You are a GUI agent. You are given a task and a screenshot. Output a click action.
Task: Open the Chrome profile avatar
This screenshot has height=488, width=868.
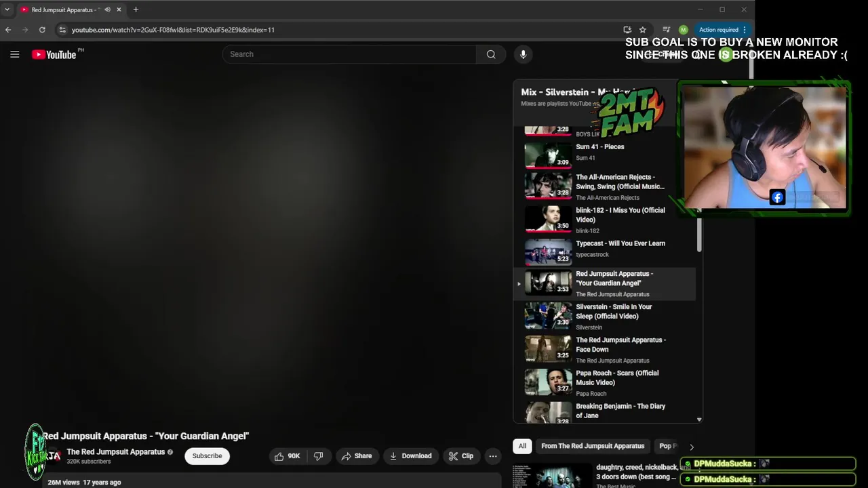tap(683, 30)
